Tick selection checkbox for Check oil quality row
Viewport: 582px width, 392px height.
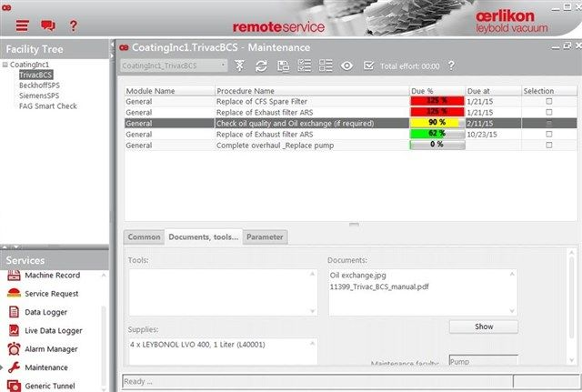coord(549,124)
